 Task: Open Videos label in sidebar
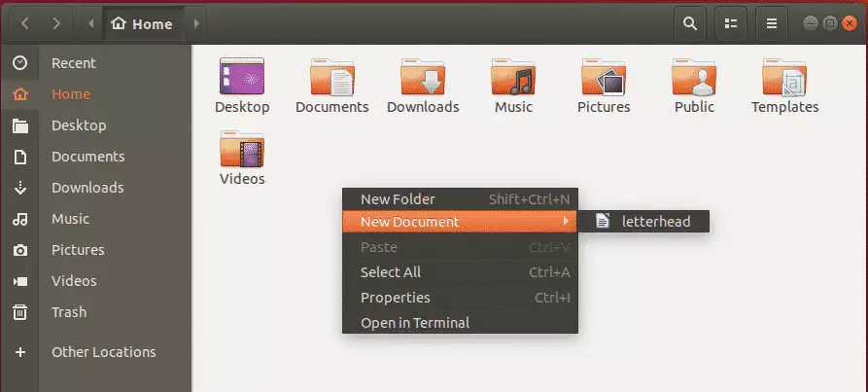pos(74,281)
